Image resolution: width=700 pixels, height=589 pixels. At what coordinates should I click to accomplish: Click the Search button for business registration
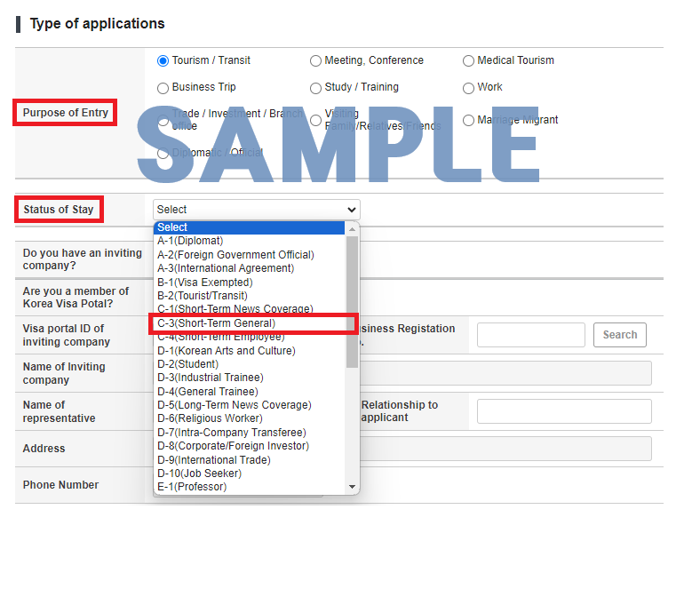tap(619, 335)
